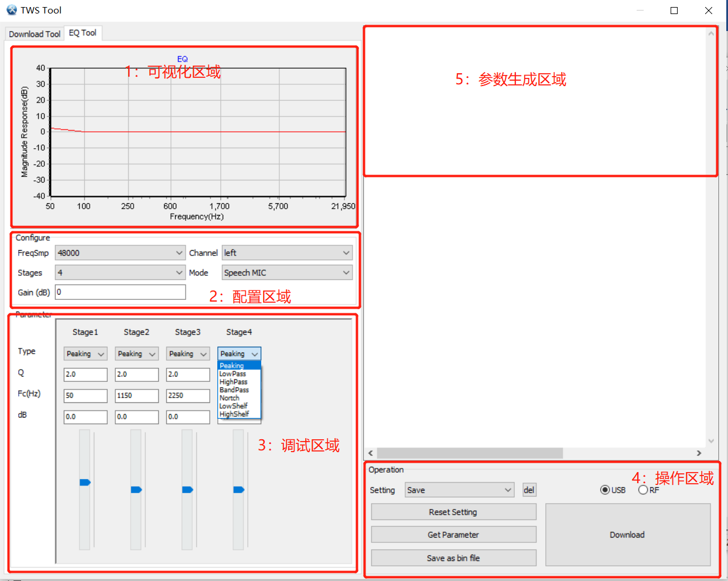Click the Reset Setting button
Screen dimensions: 728x581
tap(453, 512)
